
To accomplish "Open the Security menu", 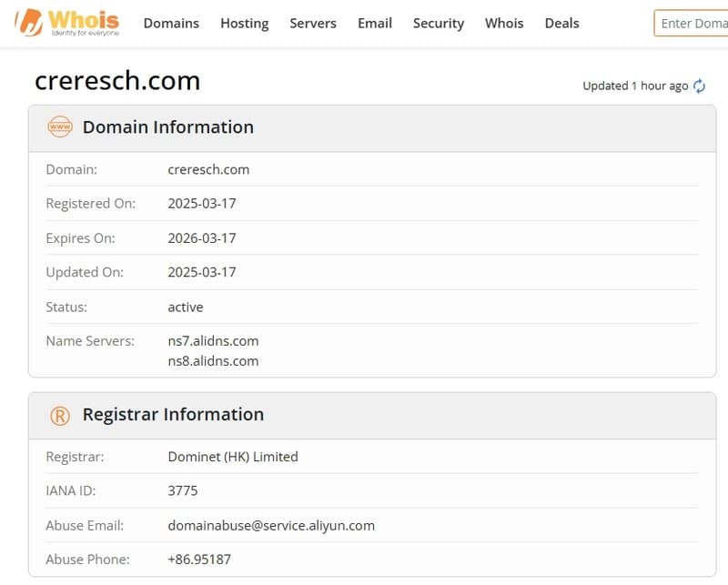I will 439,24.
